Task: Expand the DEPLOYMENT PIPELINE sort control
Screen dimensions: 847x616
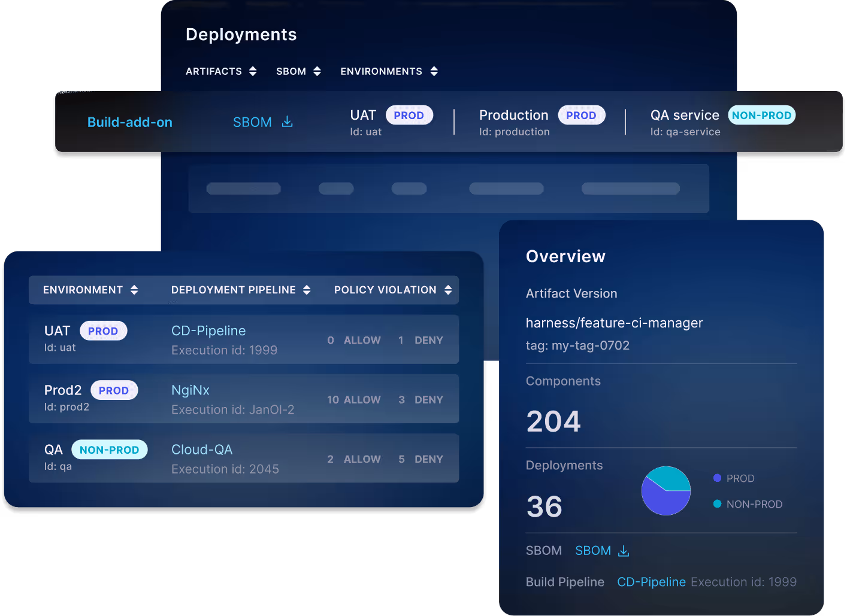Action: pos(307,290)
